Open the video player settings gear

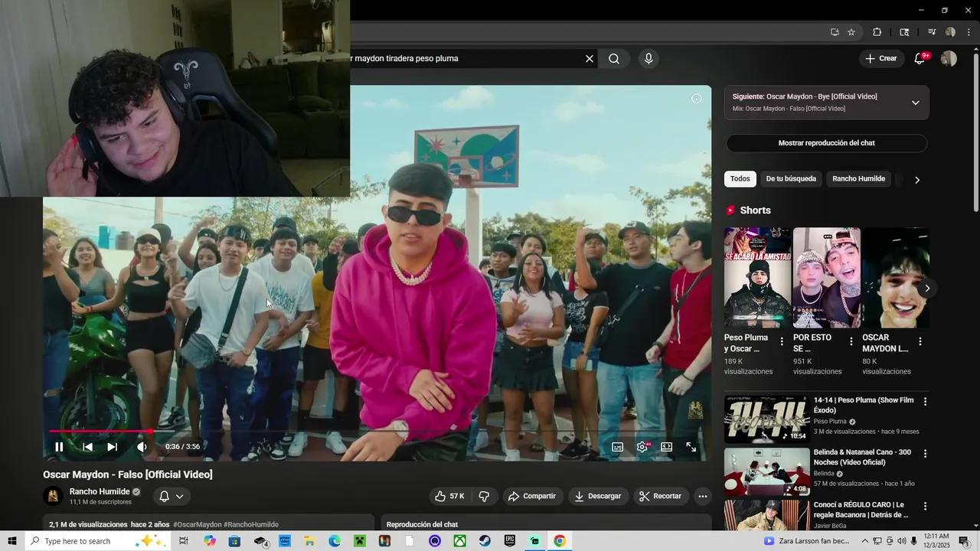tap(642, 447)
